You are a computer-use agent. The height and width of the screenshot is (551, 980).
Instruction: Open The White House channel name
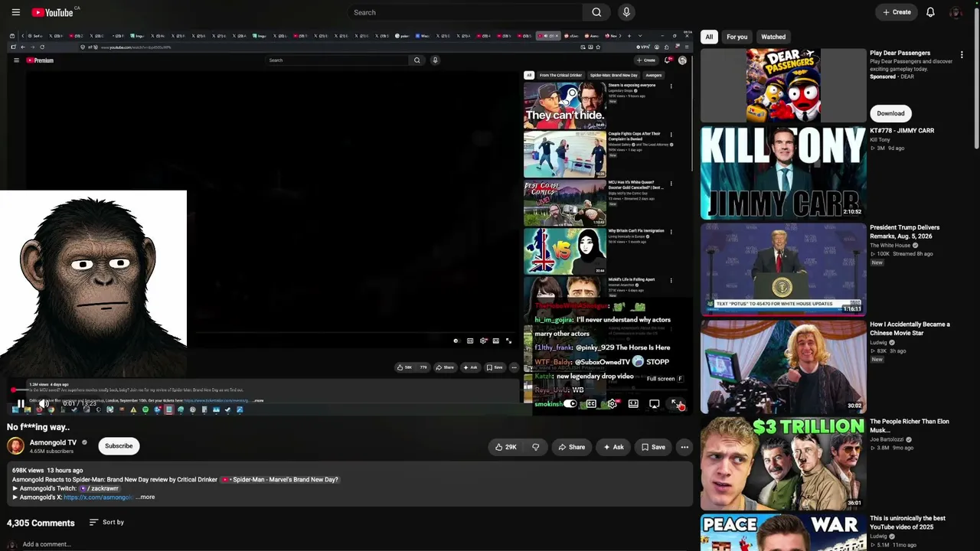coord(890,246)
